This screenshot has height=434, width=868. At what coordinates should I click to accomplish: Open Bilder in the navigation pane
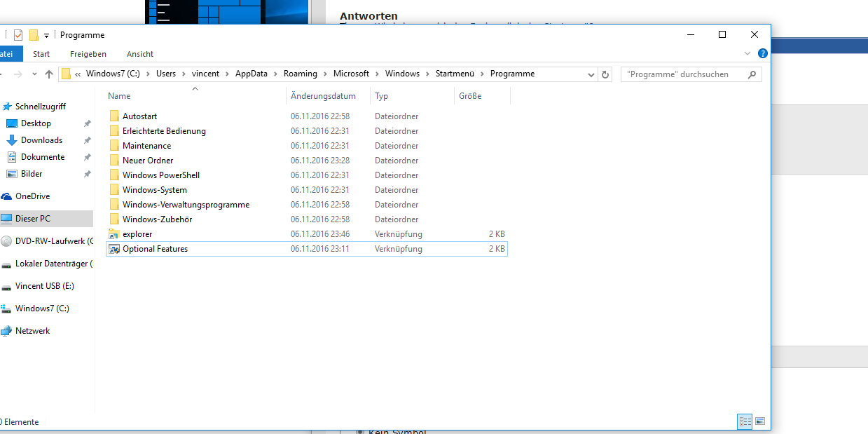pos(32,174)
